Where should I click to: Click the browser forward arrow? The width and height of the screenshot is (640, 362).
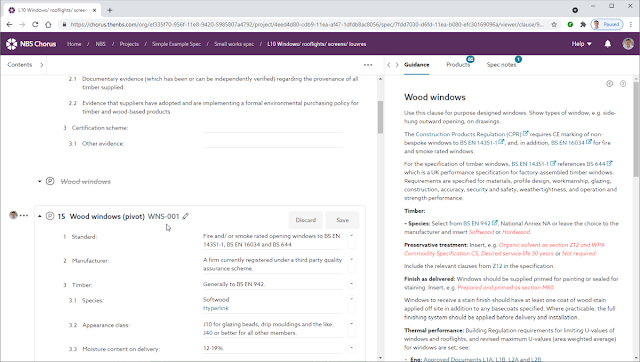(x=22, y=24)
